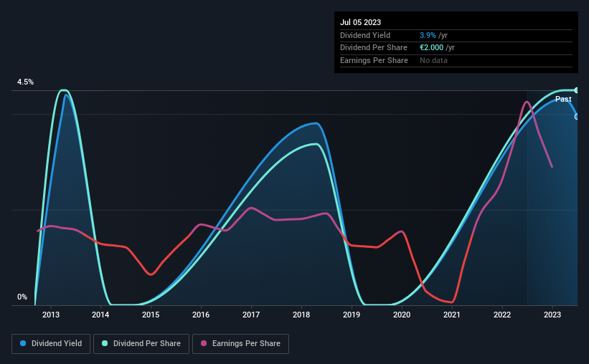
Task: Click the 2022 x-axis label
Action: [x=502, y=315]
